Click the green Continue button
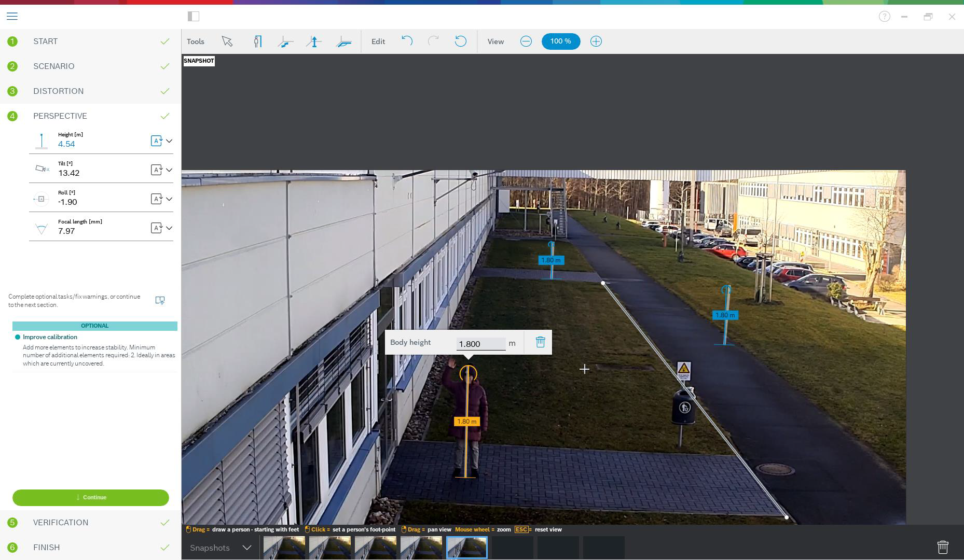Viewport: 964px width, 560px height. click(x=91, y=498)
